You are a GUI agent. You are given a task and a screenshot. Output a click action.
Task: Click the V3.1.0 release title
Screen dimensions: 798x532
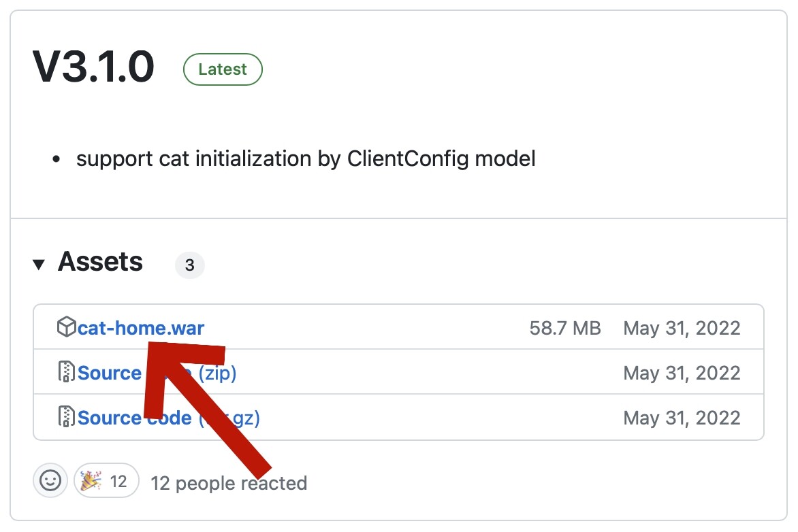pyautogui.click(x=93, y=68)
